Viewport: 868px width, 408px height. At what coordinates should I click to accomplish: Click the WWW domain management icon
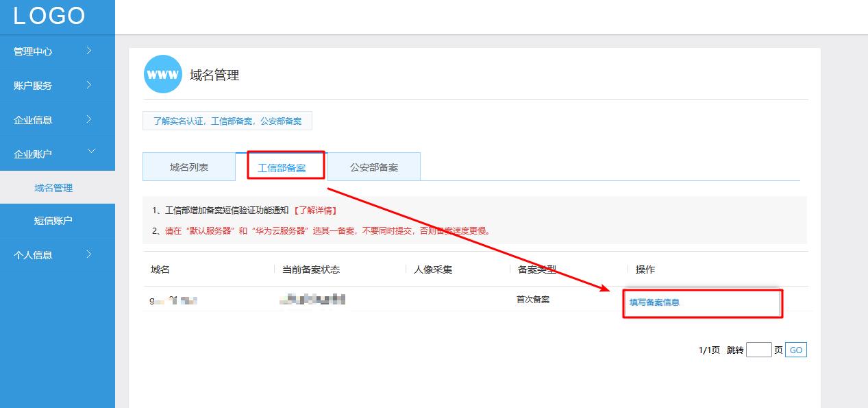click(x=162, y=74)
